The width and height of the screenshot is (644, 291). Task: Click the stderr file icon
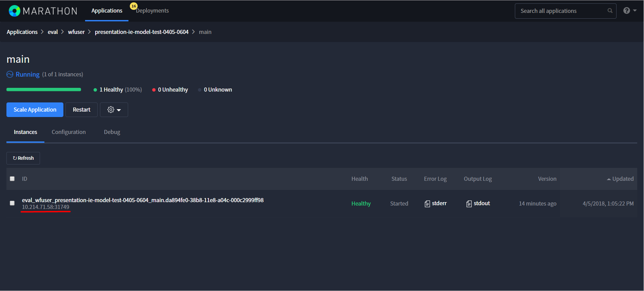click(x=427, y=203)
